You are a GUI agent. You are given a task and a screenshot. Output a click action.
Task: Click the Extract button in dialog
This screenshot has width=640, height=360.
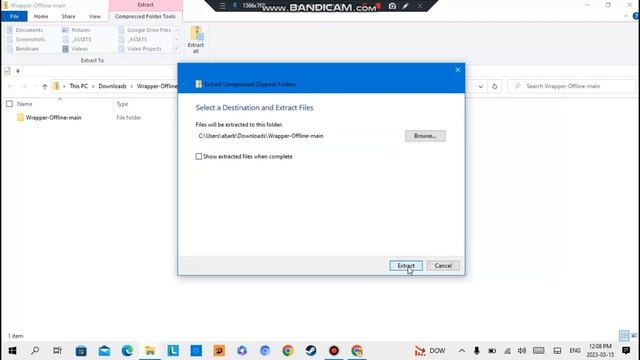(406, 266)
